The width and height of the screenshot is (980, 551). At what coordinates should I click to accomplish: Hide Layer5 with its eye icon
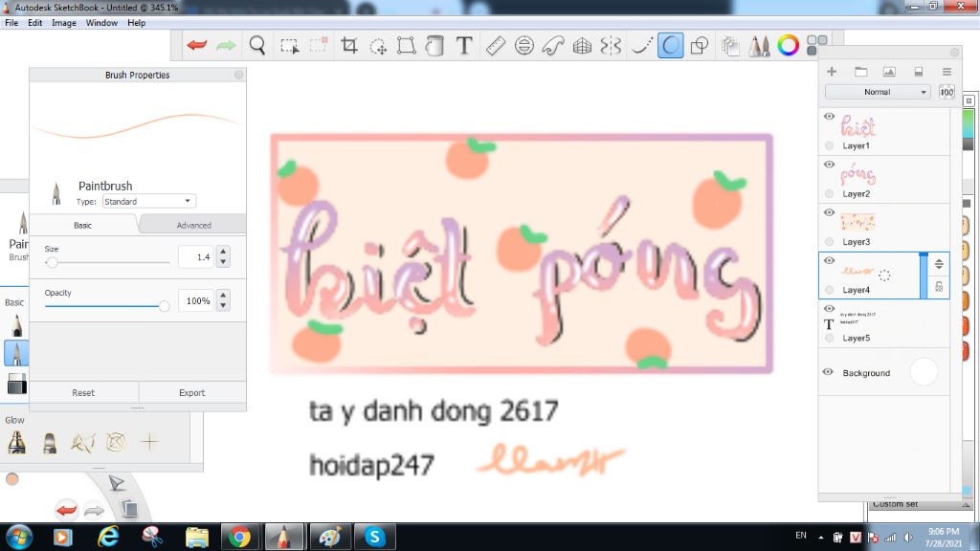tap(829, 309)
